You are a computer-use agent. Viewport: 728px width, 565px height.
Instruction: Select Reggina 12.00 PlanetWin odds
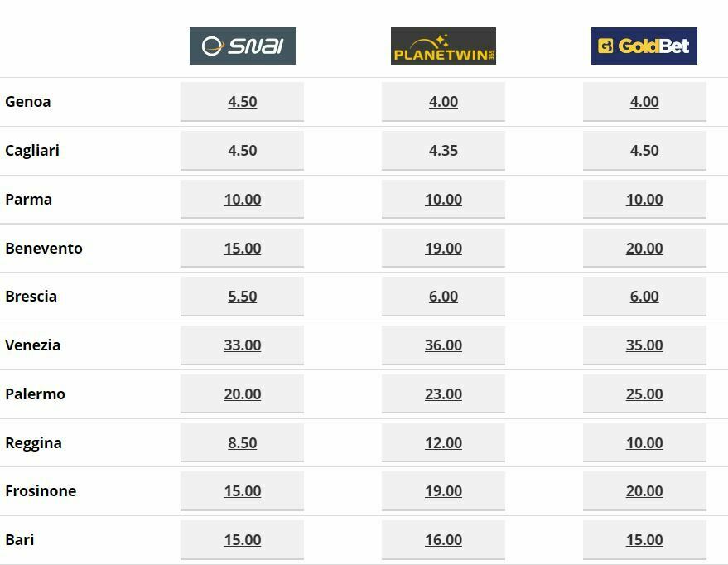click(443, 442)
